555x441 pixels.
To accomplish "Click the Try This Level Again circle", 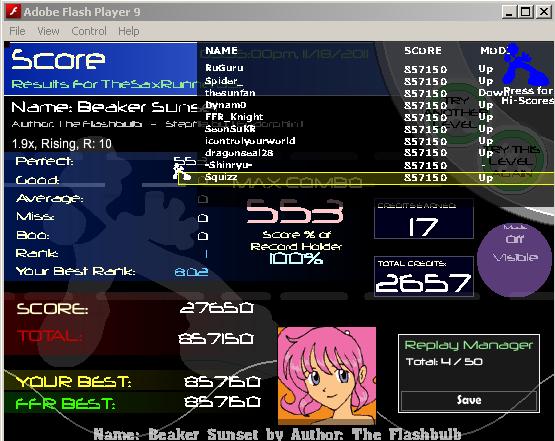I will 513,161.
